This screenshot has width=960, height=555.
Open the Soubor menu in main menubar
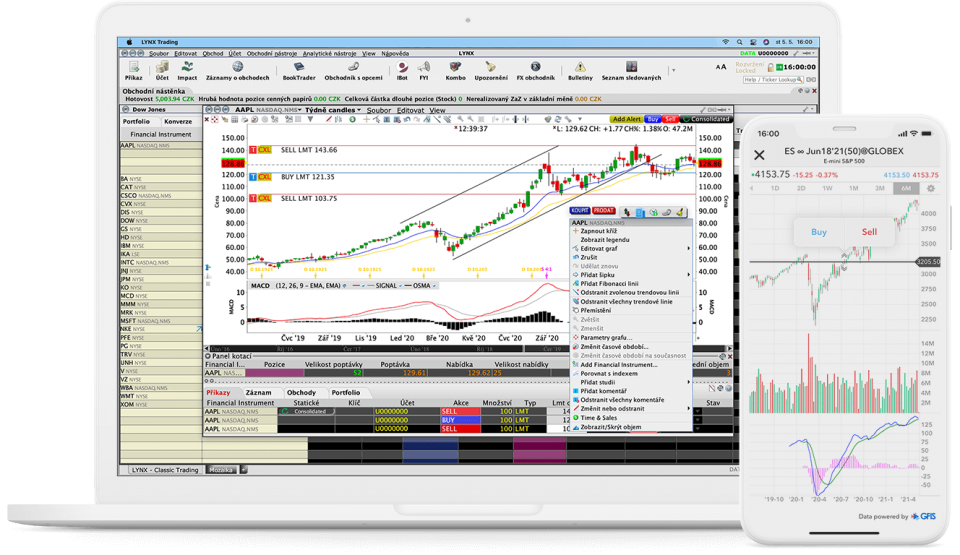[x=159, y=53]
